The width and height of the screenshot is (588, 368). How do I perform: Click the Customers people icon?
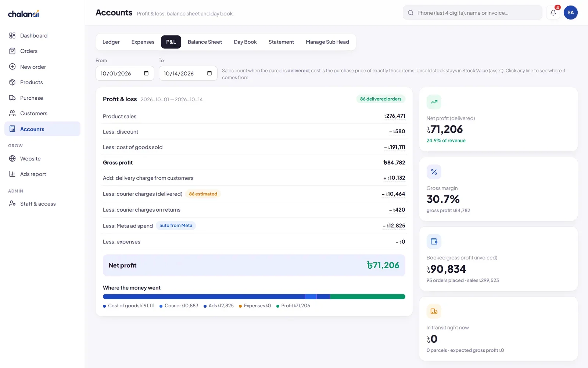(x=12, y=113)
